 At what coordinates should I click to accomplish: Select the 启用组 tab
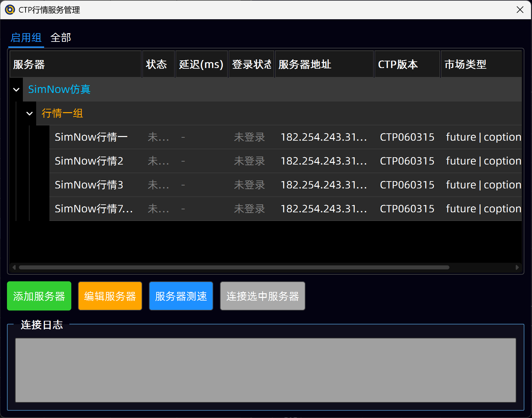click(26, 38)
